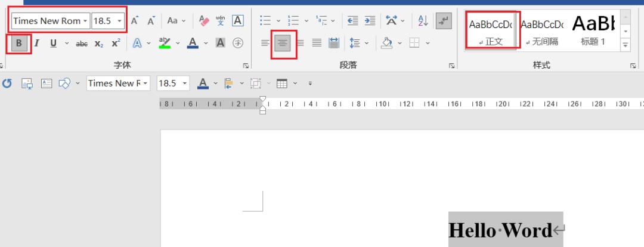Open Enclose Characters circled 字 icon
Viewport: 644px width, 247px height.
point(238,43)
